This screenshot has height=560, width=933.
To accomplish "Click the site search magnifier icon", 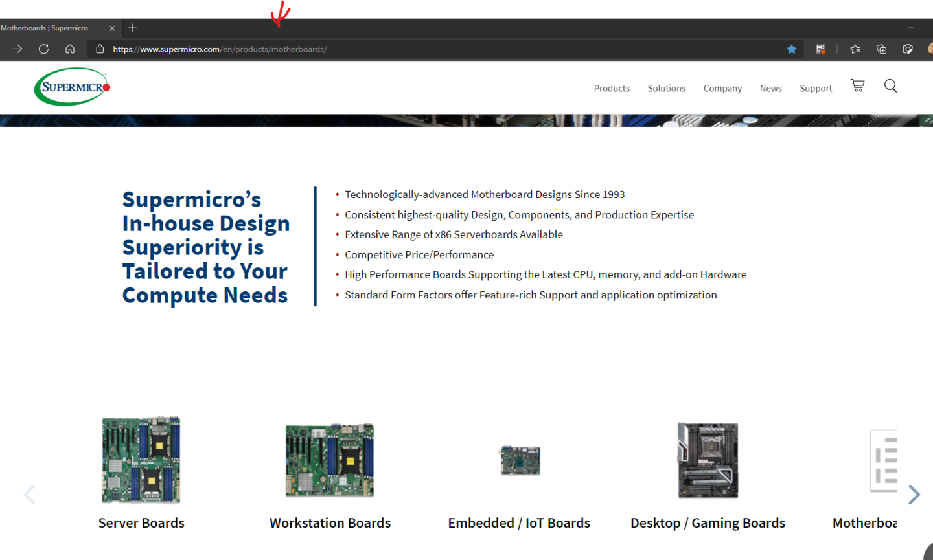I will [891, 86].
